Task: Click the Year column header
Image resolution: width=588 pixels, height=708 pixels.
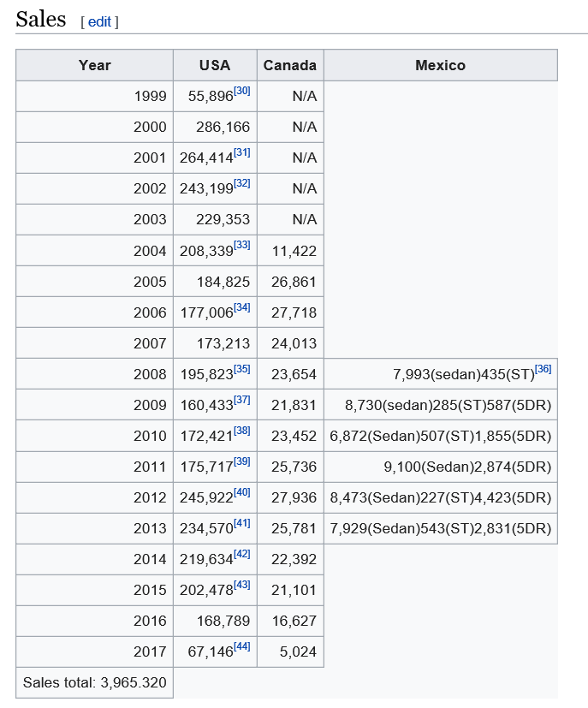Action: (94, 65)
